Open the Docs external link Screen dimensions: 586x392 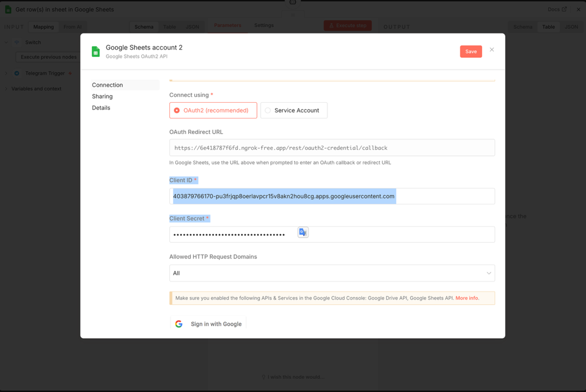click(557, 10)
